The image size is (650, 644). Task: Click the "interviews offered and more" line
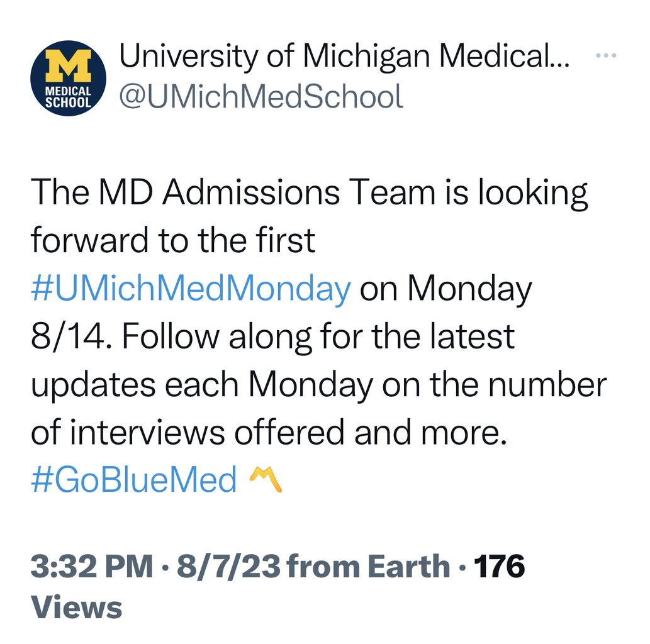(x=269, y=433)
